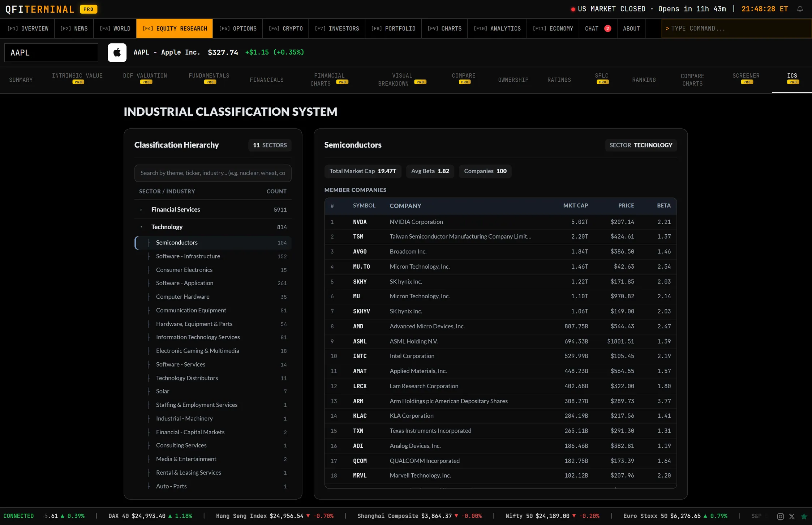Click the 11 Sectors badge
The height and width of the screenshot is (525, 812).
[270, 145]
